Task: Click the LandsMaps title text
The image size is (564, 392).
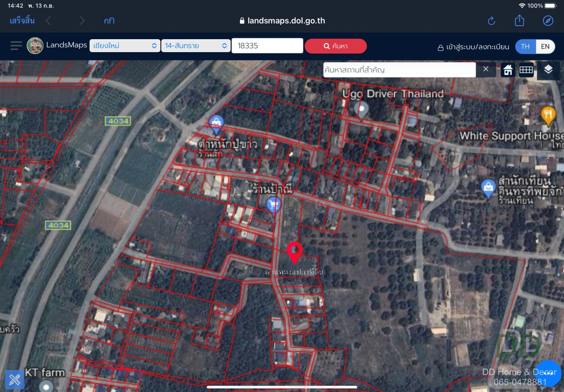Action: pyautogui.click(x=66, y=45)
